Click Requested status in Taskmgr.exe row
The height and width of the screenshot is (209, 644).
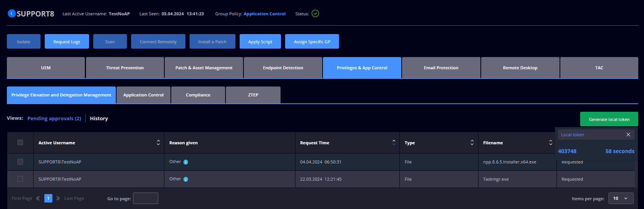(572, 179)
